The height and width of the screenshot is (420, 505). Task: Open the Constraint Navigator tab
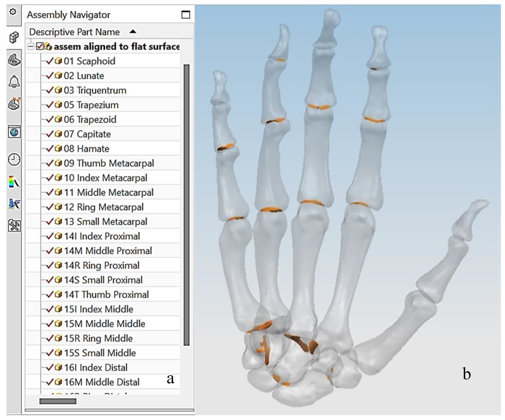[14, 104]
